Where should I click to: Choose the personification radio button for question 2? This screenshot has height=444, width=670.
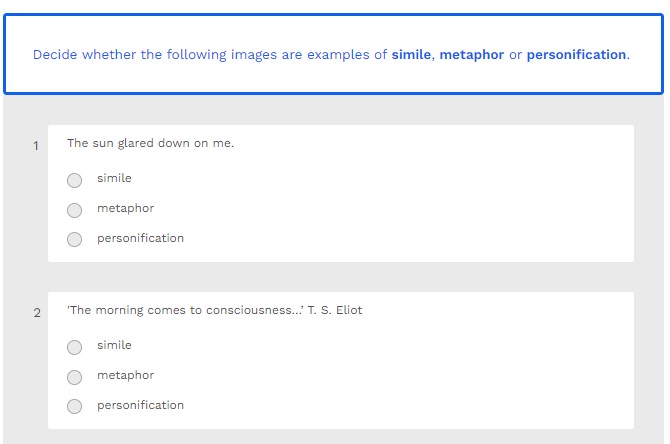coord(75,407)
